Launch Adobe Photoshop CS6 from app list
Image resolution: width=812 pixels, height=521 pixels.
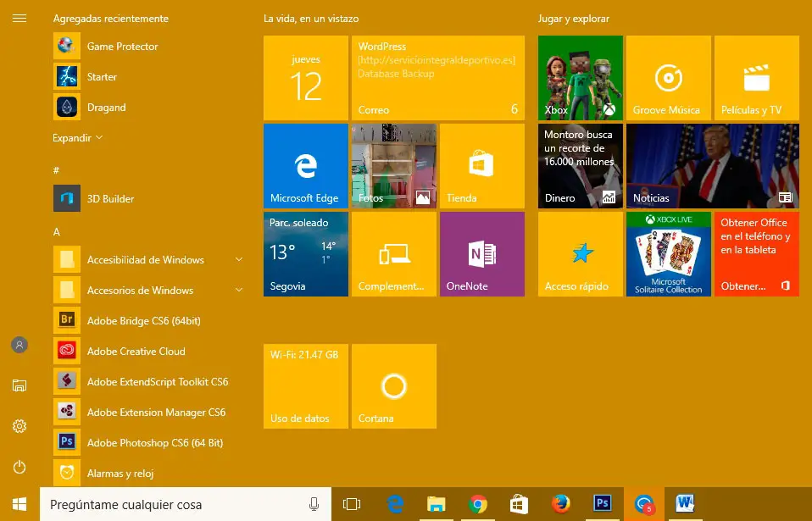click(154, 443)
